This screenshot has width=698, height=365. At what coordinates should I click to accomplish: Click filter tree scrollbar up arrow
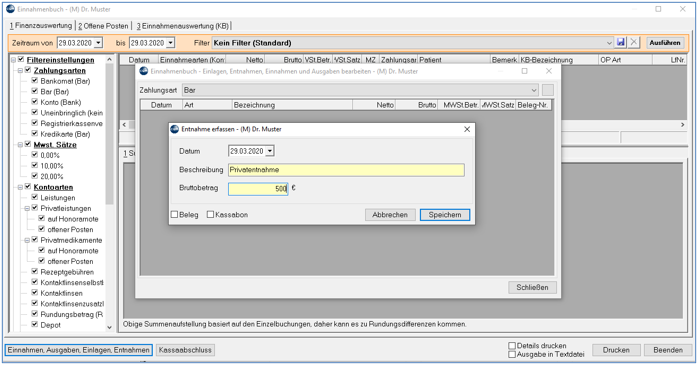click(110, 59)
